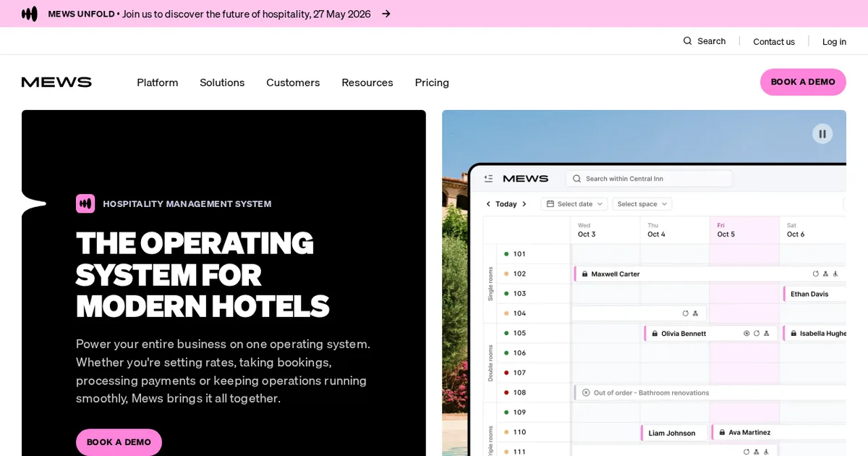Open Olivia Bennett's reservation
The image size is (868, 456).
coord(711,334)
